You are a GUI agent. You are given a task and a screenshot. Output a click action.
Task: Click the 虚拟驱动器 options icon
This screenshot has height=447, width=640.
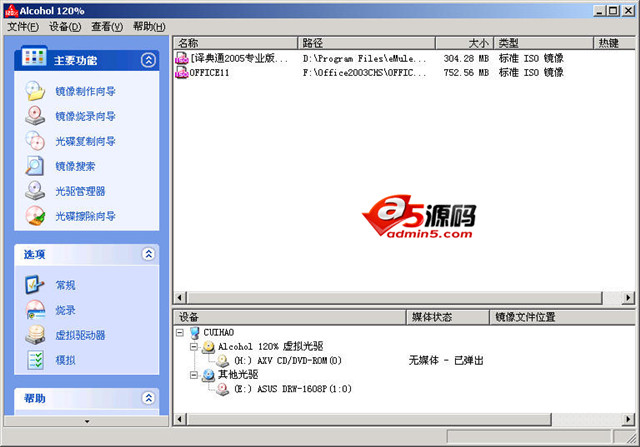coord(35,335)
